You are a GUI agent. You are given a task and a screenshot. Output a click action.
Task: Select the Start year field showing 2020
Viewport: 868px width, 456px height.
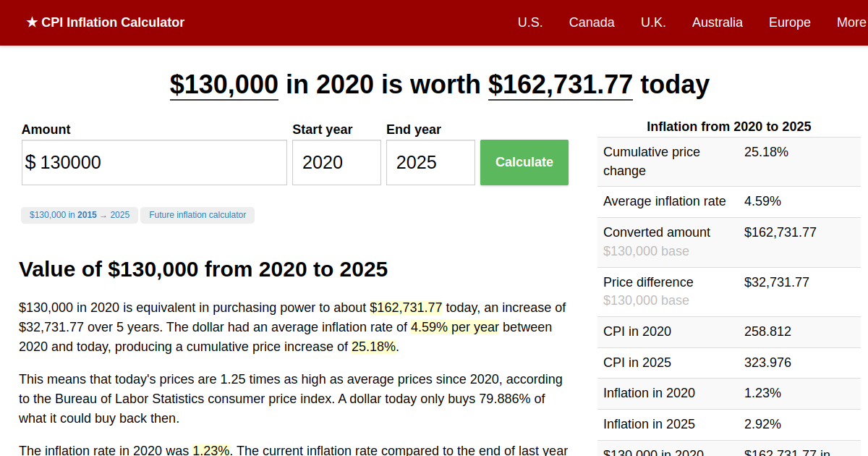pyautogui.click(x=336, y=162)
